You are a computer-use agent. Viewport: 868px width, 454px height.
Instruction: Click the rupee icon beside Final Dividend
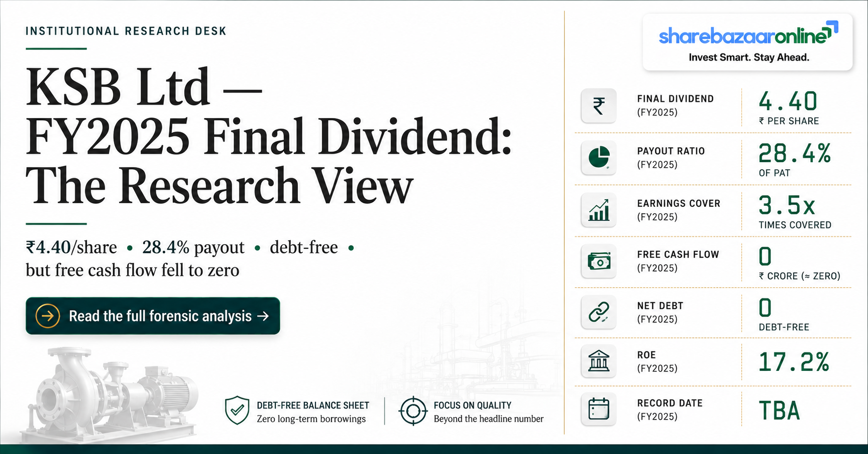[x=599, y=106]
